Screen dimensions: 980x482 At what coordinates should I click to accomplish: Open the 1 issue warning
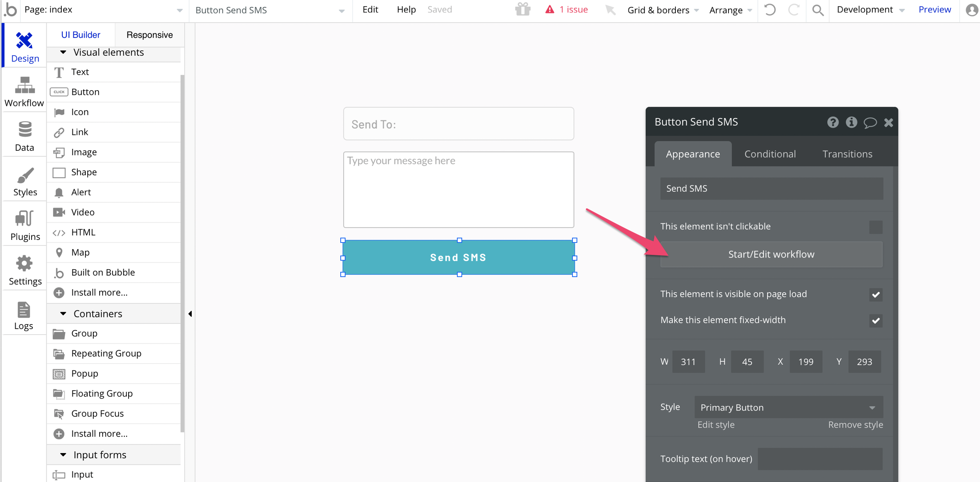pyautogui.click(x=566, y=9)
